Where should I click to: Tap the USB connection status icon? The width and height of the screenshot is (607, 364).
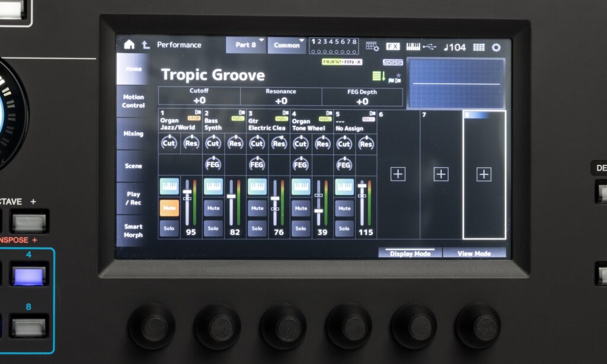(x=430, y=46)
